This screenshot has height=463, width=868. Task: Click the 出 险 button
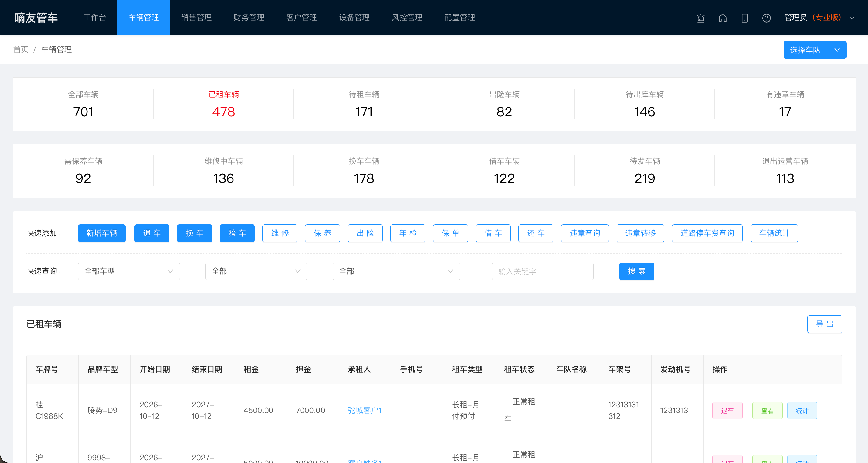pyautogui.click(x=365, y=233)
